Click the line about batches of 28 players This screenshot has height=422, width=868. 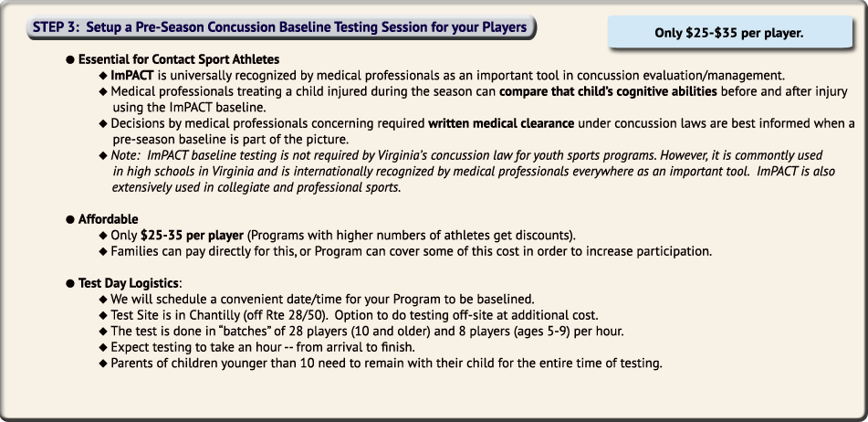(367, 332)
